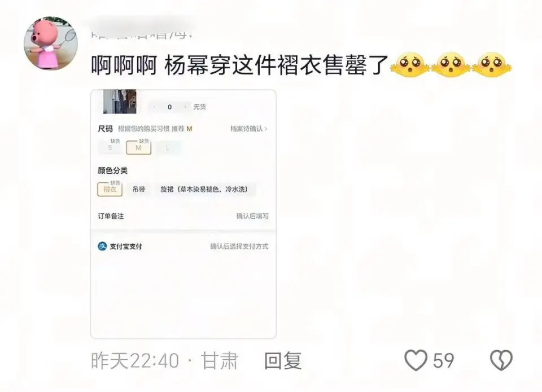This screenshot has width=542, height=392.
Task: Reply to comment via 回复
Action: [283, 360]
